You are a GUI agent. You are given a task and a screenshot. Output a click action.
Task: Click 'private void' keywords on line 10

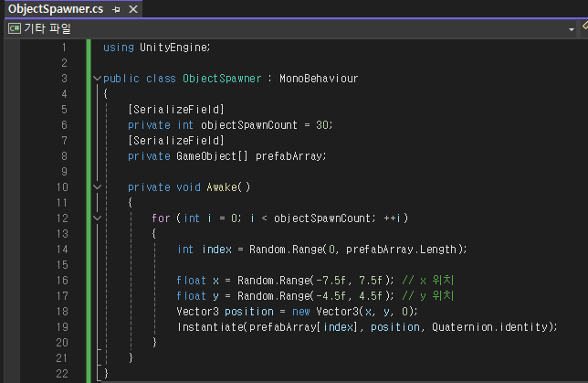coord(164,187)
